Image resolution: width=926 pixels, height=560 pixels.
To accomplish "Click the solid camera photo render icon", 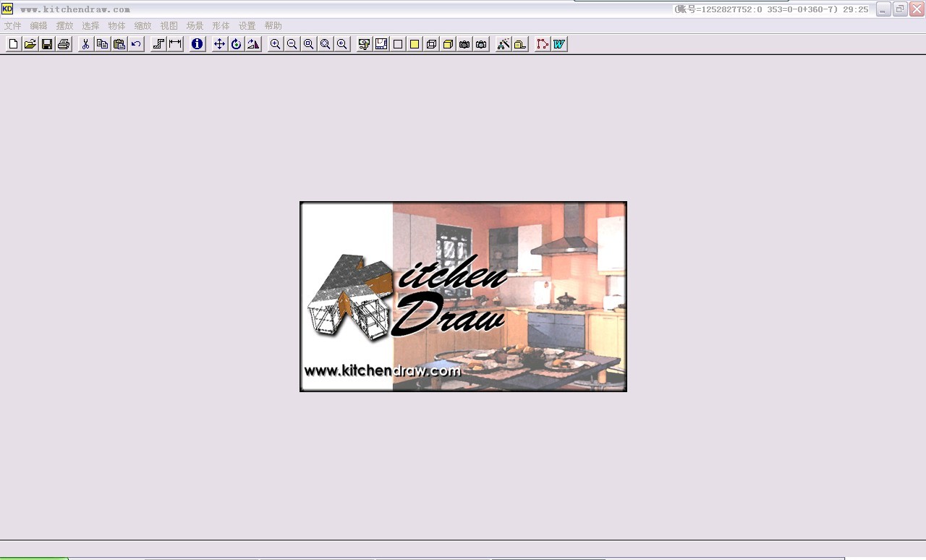I will click(481, 44).
